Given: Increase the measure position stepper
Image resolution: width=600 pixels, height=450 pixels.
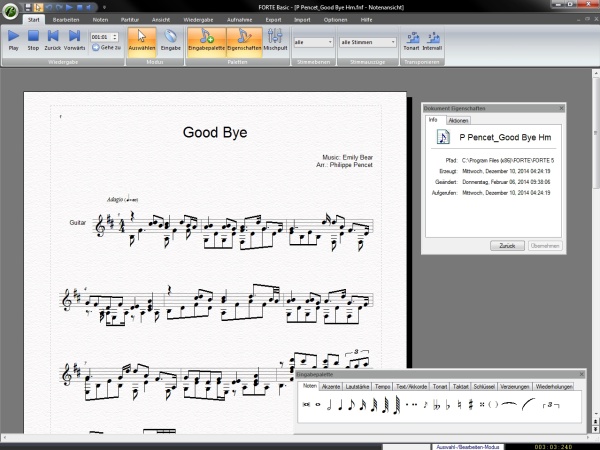Looking at the screenshot, I should (115, 35).
